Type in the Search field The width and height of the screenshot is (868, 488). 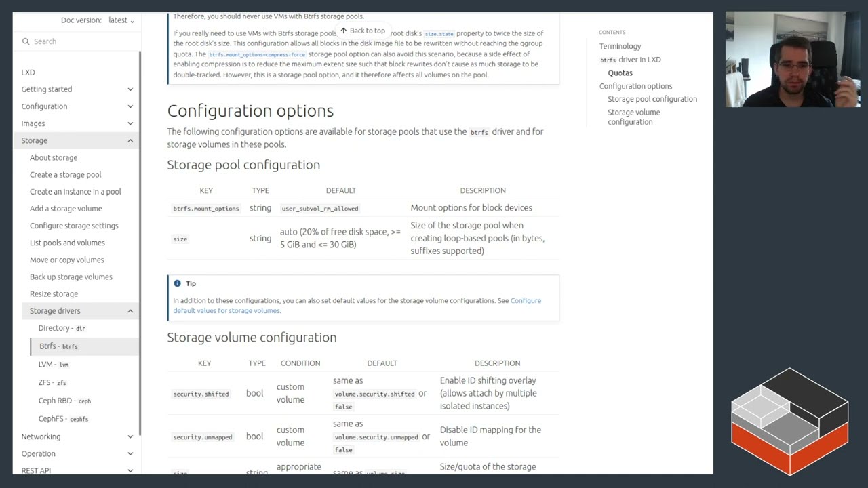coord(81,41)
